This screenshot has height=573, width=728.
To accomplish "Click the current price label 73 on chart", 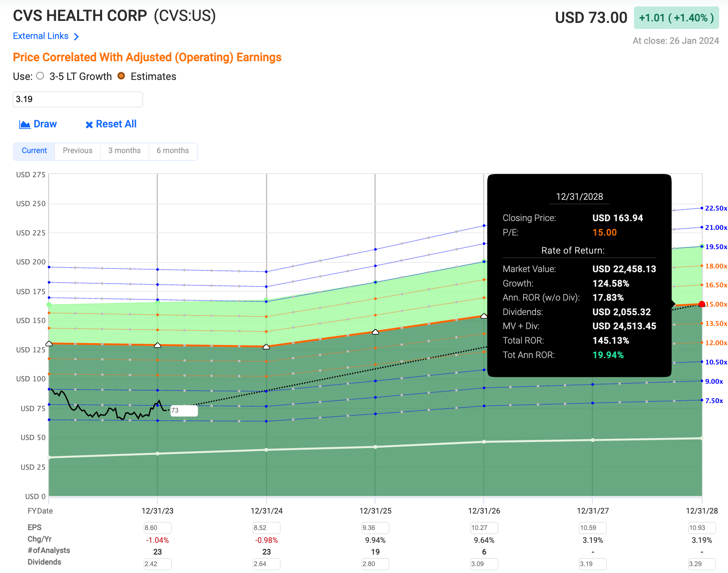I will (x=184, y=410).
